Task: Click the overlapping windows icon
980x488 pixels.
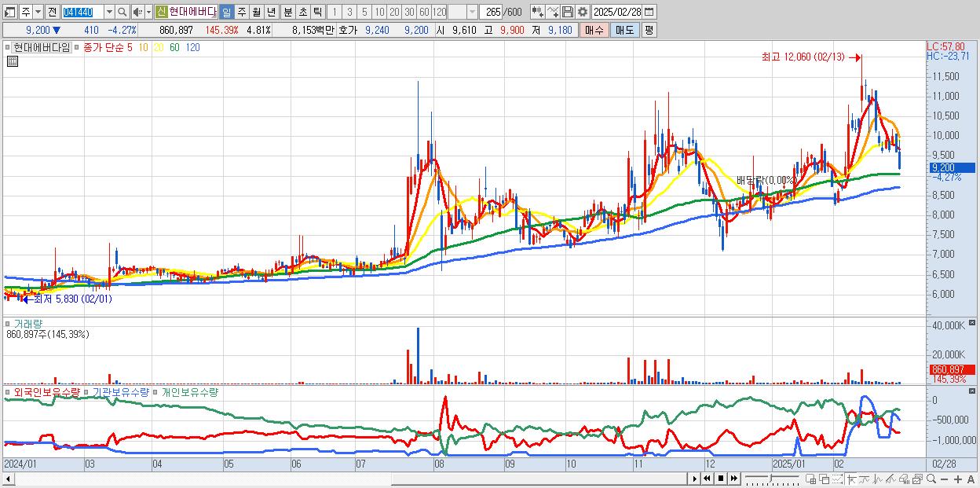Action: coord(825,479)
